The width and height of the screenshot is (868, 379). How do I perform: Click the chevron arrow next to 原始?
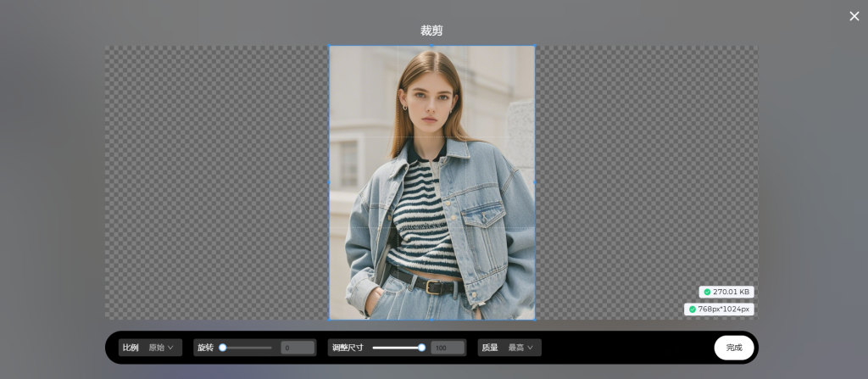click(170, 348)
